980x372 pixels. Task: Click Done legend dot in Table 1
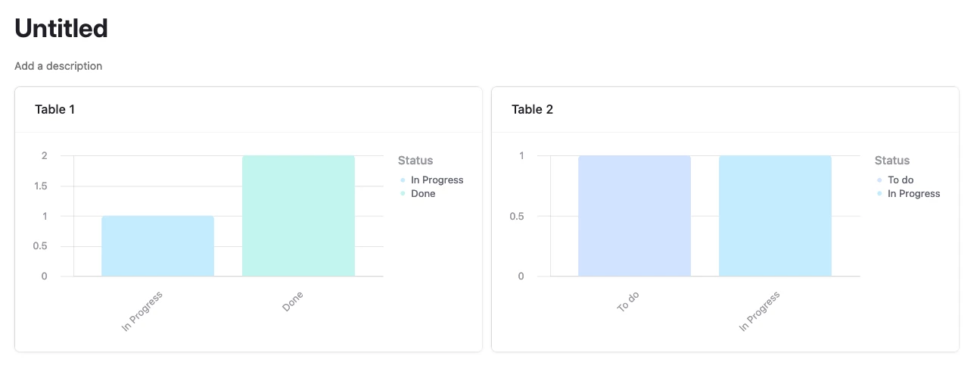point(403,194)
